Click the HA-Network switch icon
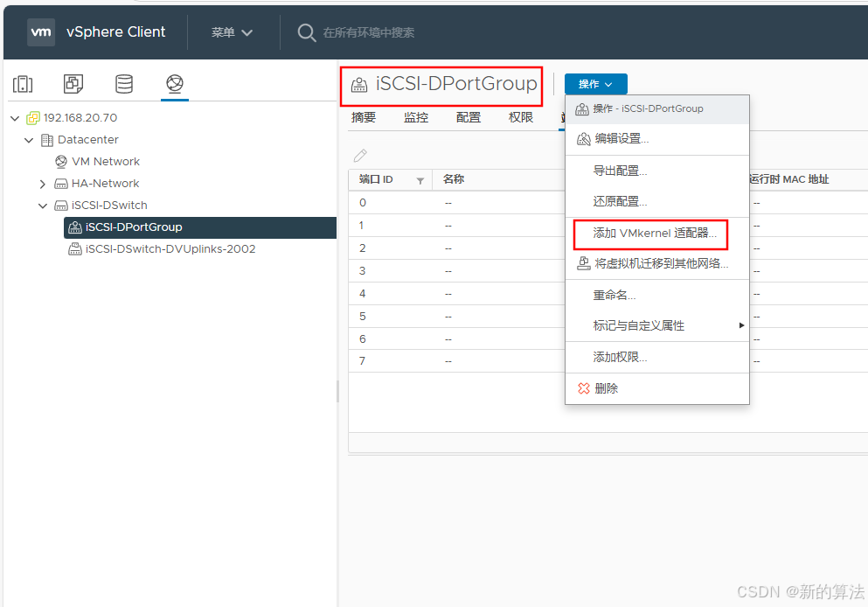 point(61,184)
